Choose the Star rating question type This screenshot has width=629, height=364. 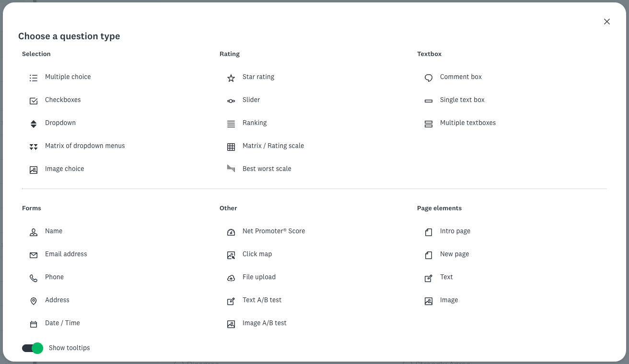point(258,77)
